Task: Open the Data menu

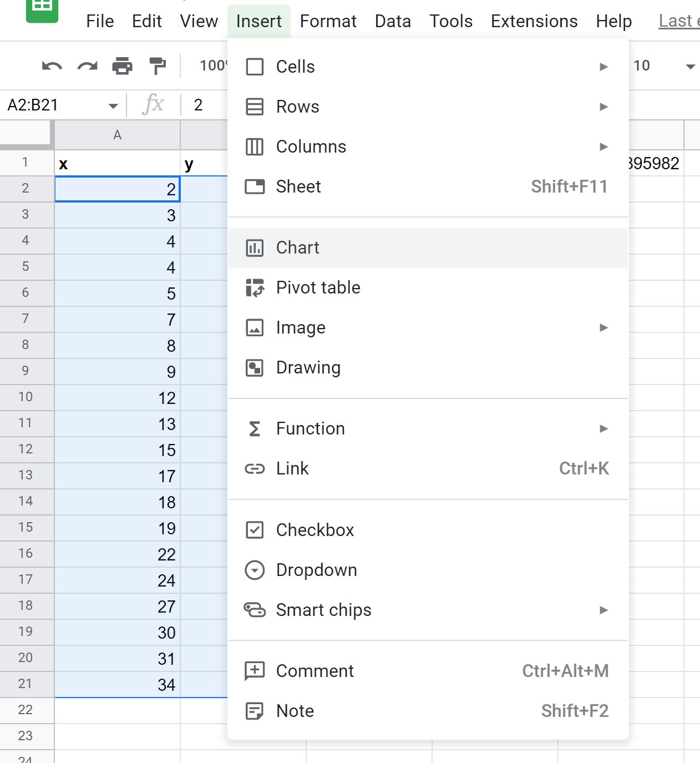Action: (393, 21)
